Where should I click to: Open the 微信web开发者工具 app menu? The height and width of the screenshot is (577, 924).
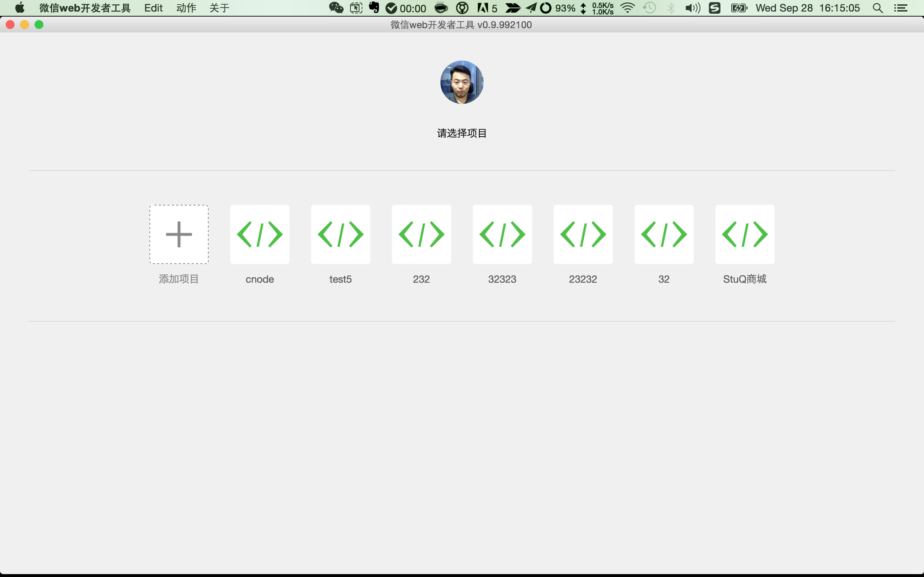click(85, 8)
